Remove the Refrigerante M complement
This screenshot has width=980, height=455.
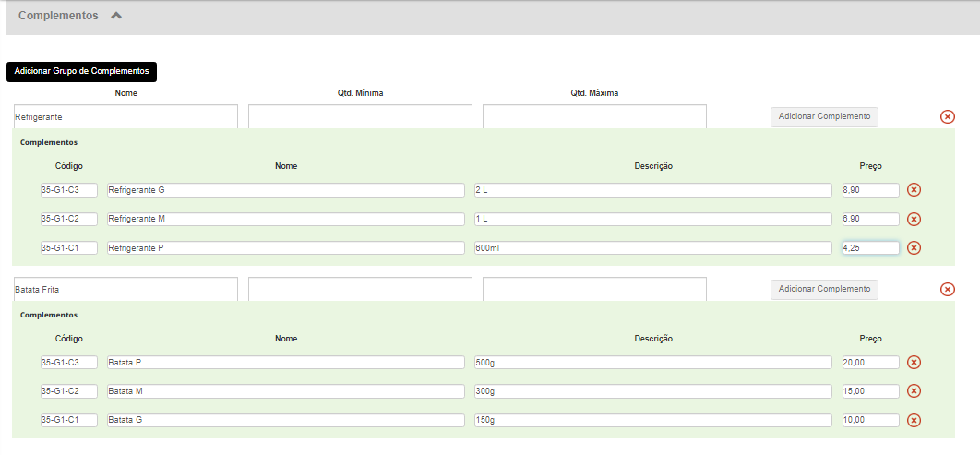[x=914, y=219]
